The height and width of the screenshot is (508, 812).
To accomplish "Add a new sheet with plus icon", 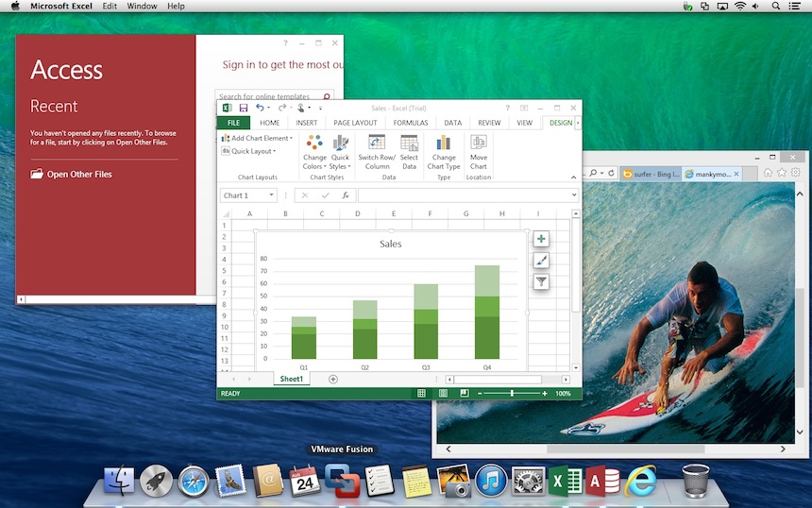I will (x=333, y=379).
